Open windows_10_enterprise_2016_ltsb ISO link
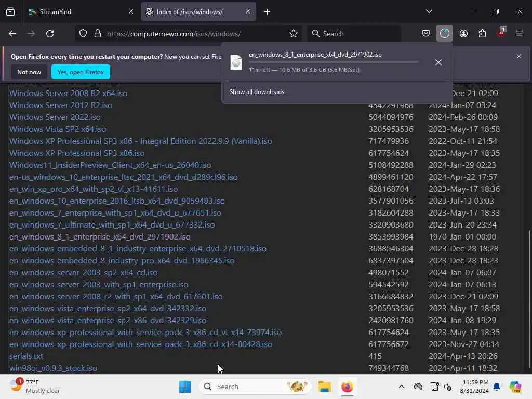This screenshot has width=532, height=399. [117, 201]
